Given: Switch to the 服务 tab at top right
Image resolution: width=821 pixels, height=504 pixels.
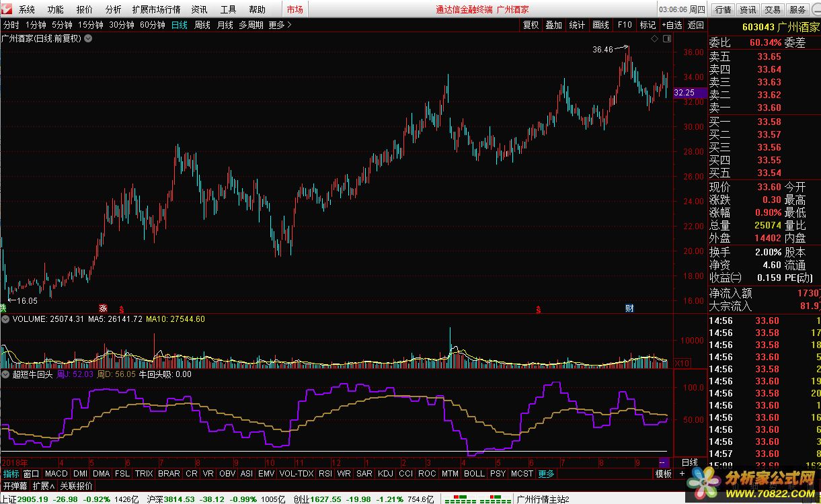Looking at the screenshot, I should click(x=797, y=9).
